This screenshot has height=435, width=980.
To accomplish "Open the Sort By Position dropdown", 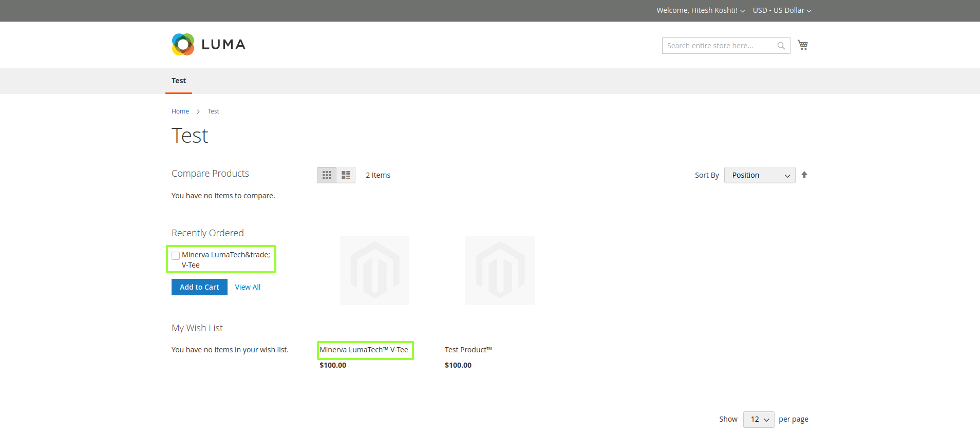I will [x=760, y=175].
